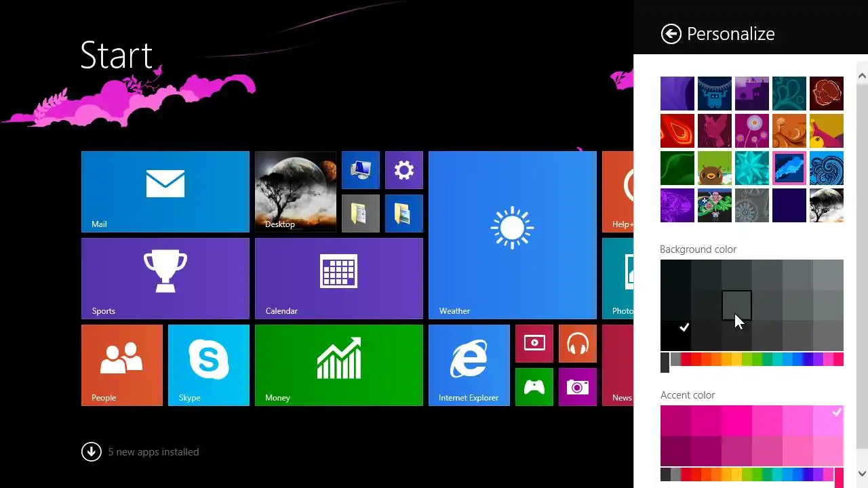The height and width of the screenshot is (488, 868).
Task: Open the Pictures folder small tile
Action: point(404,213)
